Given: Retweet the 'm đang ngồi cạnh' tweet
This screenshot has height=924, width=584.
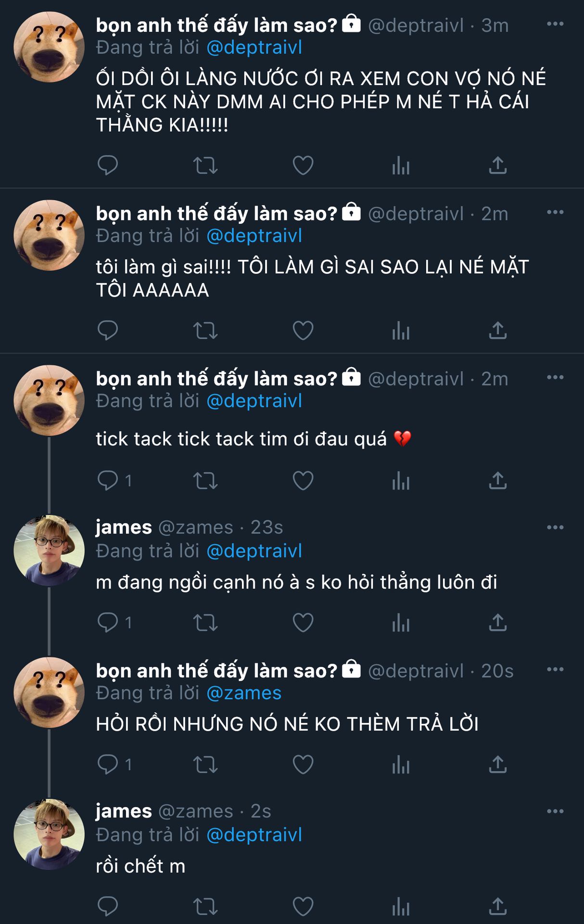Looking at the screenshot, I should click(205, 623).
